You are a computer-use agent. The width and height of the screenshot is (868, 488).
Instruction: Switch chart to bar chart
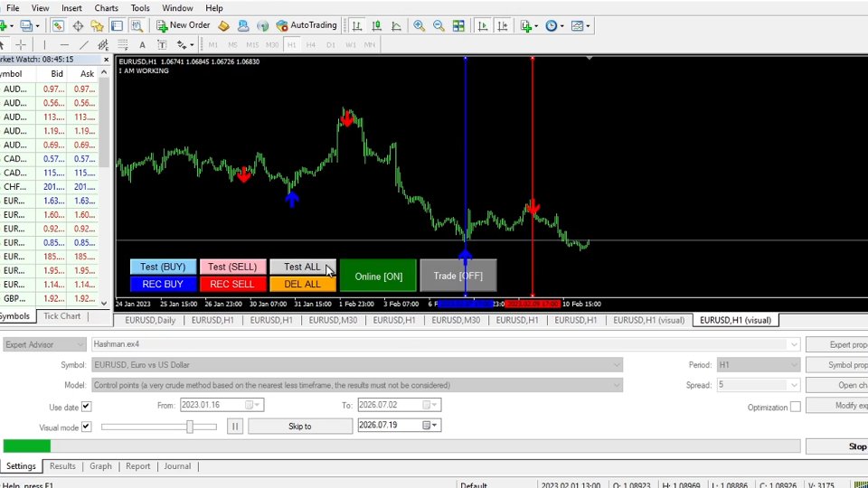tap(357, 25)
